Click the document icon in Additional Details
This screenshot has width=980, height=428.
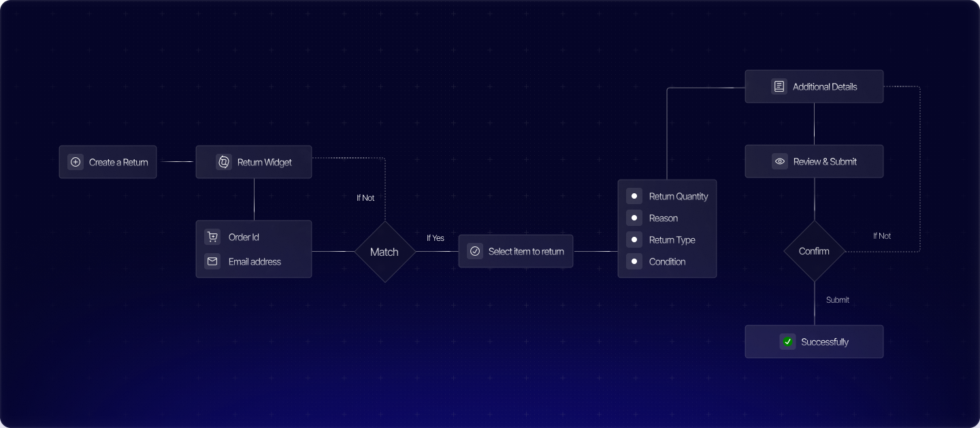coord(779,86)
